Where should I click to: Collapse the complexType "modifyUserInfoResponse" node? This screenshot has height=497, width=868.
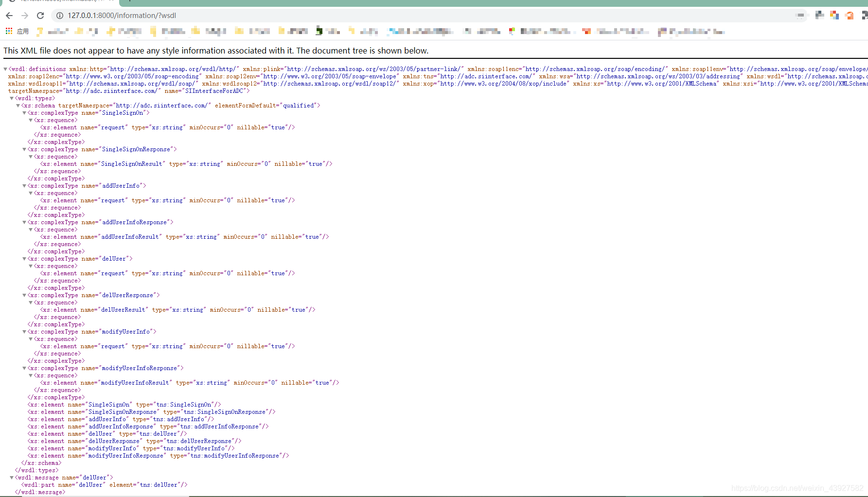coord(24,368)
